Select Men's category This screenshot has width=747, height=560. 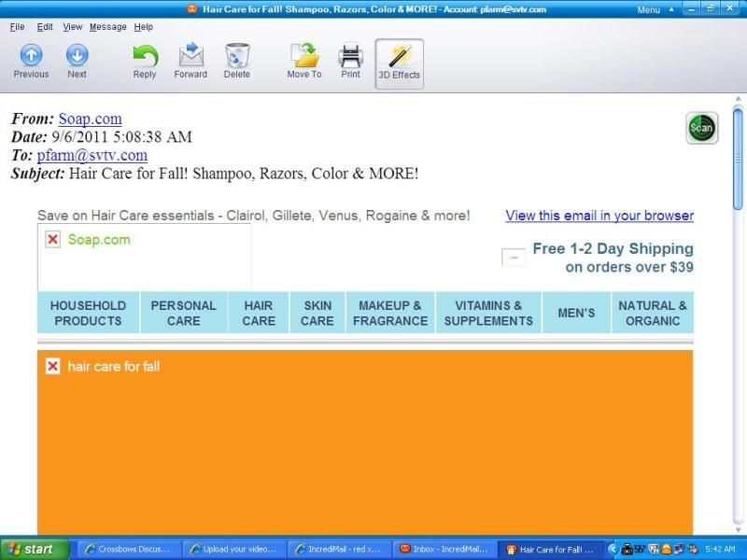pos(576,313)
